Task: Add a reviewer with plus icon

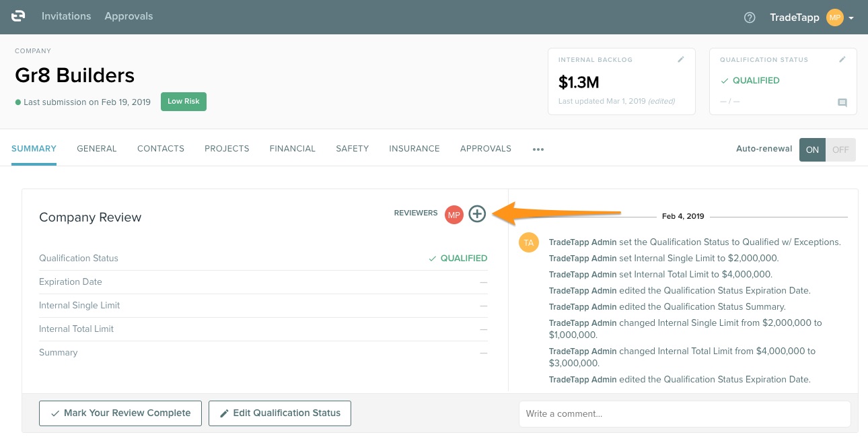Action: [x=477, y=214]
